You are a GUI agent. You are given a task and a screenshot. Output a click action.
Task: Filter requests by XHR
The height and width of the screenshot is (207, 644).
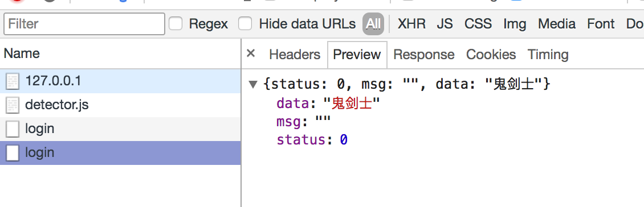pos(411,24)
